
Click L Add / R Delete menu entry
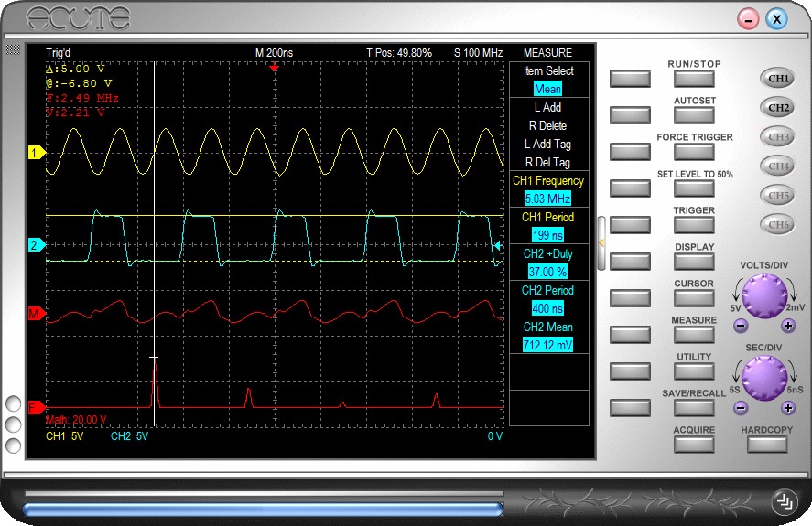[x=549, y=116]
